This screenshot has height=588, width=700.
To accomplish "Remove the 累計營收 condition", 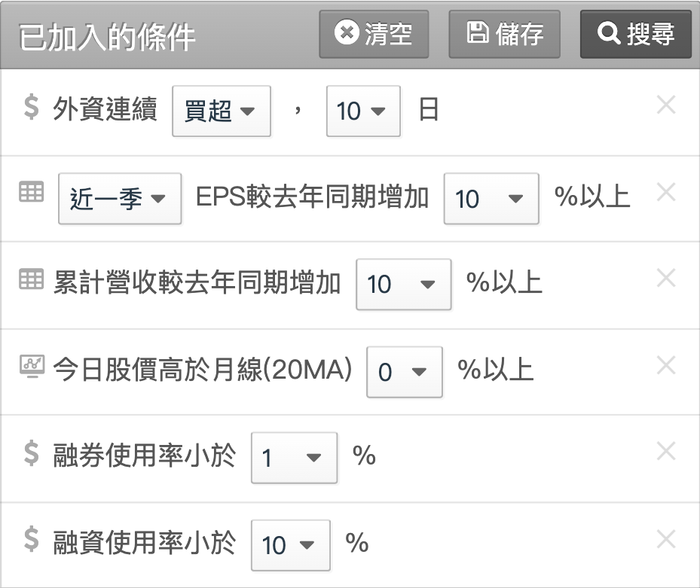I will point(666,278).
